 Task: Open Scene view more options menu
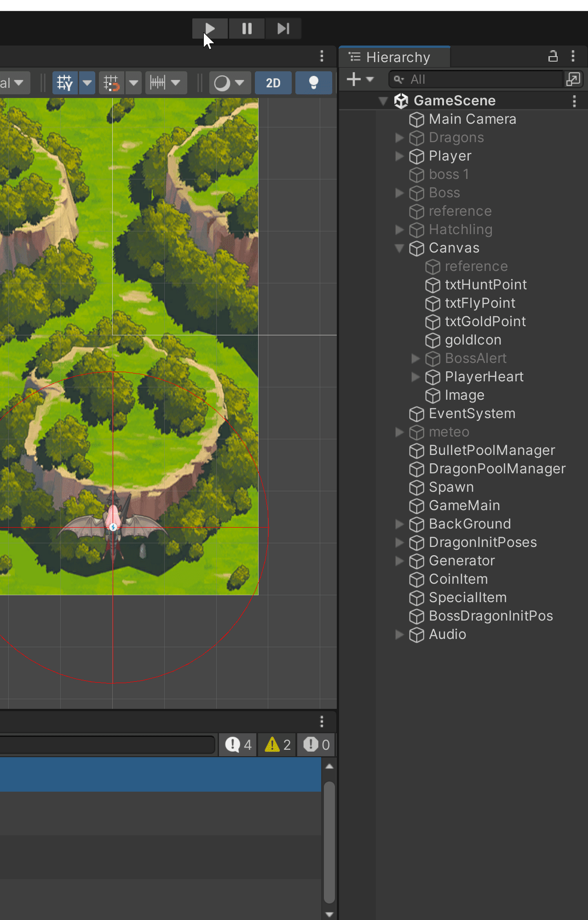[x=322, y=56]
